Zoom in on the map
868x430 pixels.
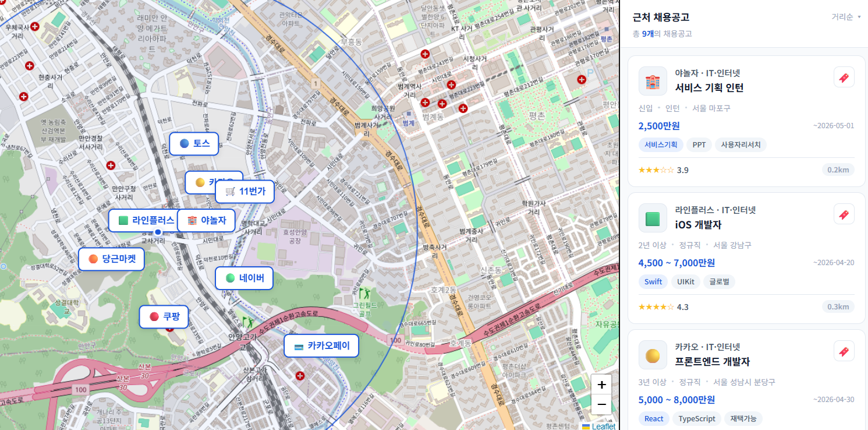point(601,385)
